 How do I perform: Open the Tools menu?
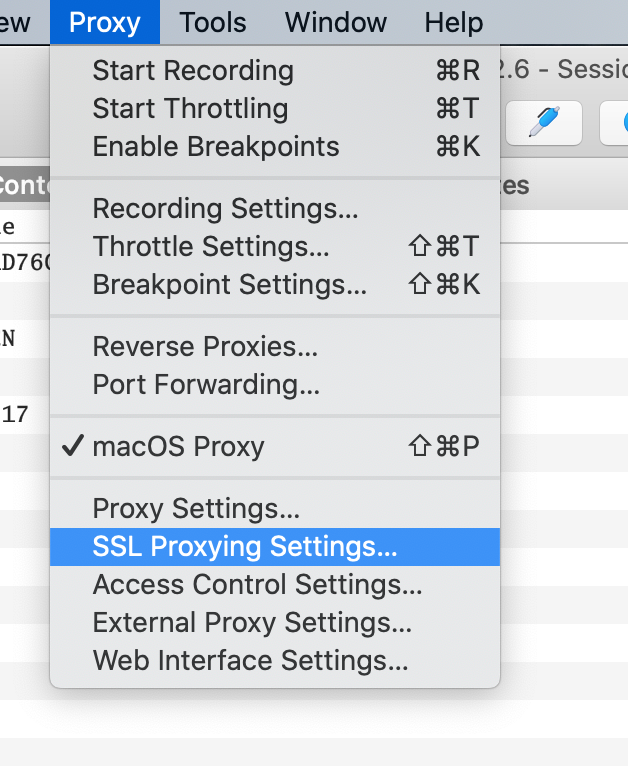pos(213,22)
